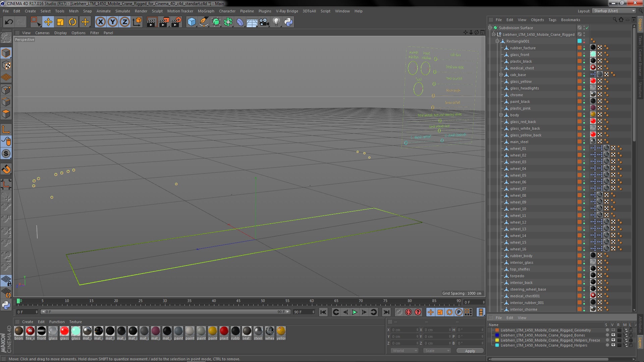Select the Scale tool icon
The image size is (644, 362).
60,22
